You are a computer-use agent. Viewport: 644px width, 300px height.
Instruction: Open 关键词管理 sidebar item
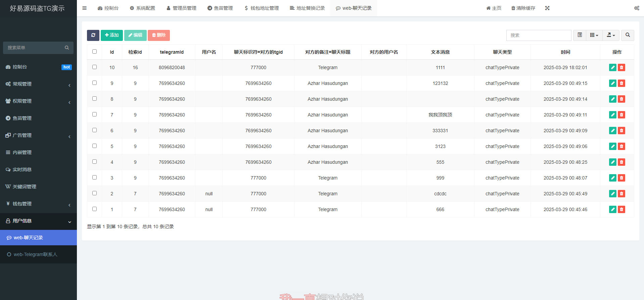pos(38,187)
